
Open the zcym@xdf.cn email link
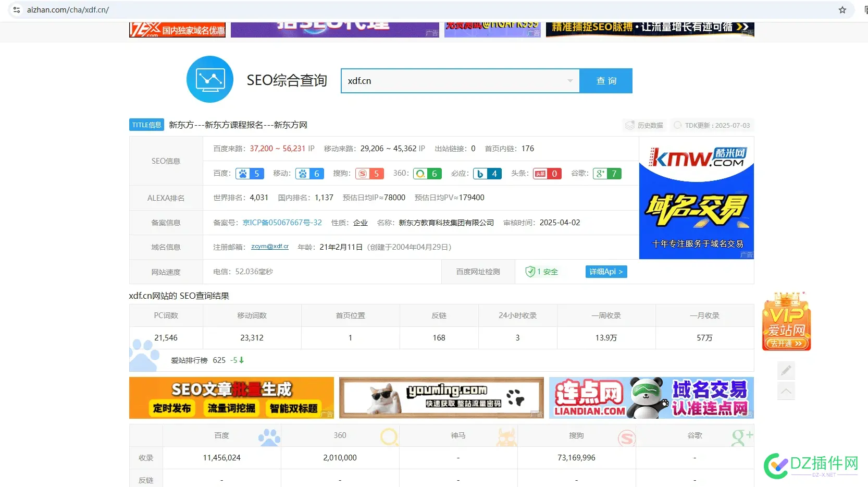tap(270, 247)
